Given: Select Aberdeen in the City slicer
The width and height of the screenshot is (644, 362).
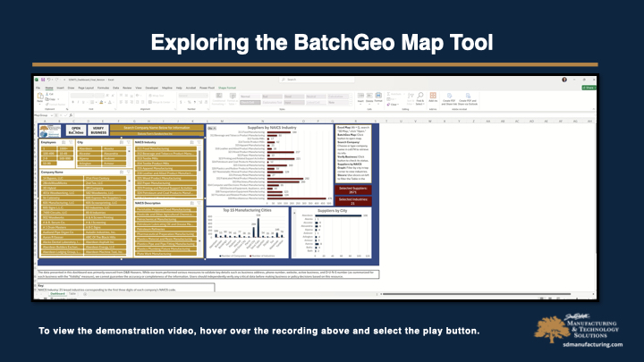Looking at the screenshot, I should click(89, 148).
